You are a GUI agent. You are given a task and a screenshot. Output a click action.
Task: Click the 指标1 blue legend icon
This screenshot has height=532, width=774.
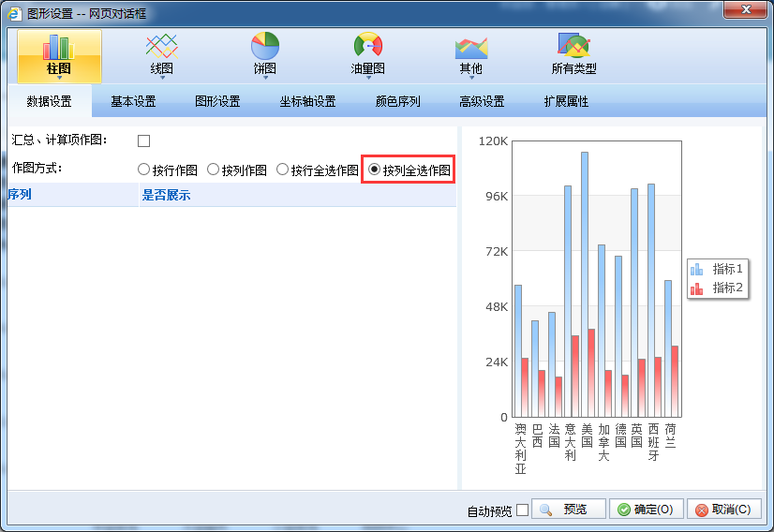coord(696,269)
